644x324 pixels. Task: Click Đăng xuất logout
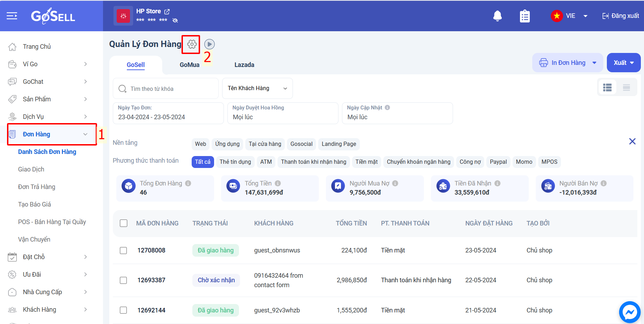click(x=621, y=16)
